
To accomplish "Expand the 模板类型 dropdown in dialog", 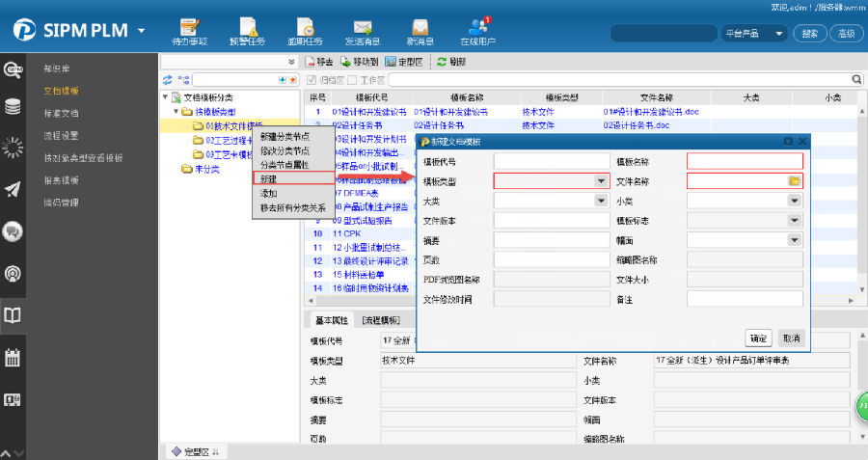I will click(601, 181).
